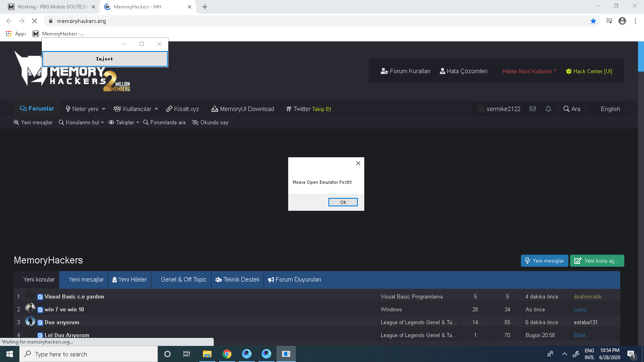644x362 pixels.
Task: Select the Teknik Destek tab
Action: coord(237,280)
